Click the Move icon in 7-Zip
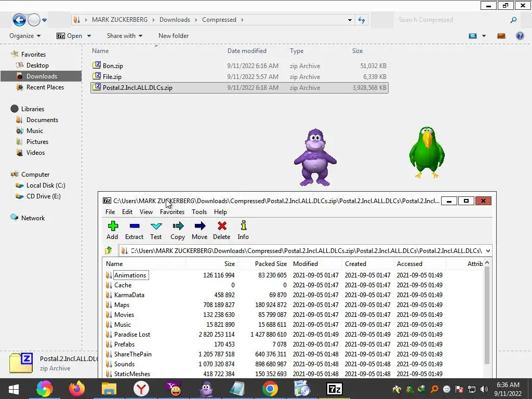532x399 pixels. tap(200, 226)
